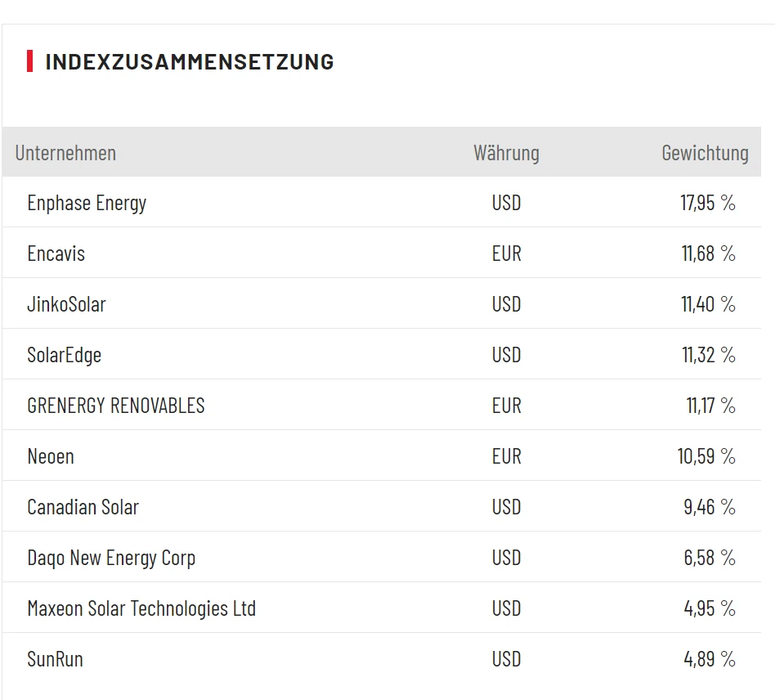Select the SolarEdge company name
This screenshot has height=700, width=775.
[64, 355]
